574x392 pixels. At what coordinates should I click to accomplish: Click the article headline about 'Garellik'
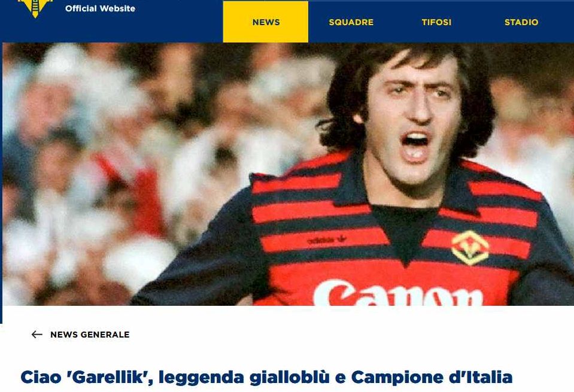pyautogui.click(x=266, y=378)
